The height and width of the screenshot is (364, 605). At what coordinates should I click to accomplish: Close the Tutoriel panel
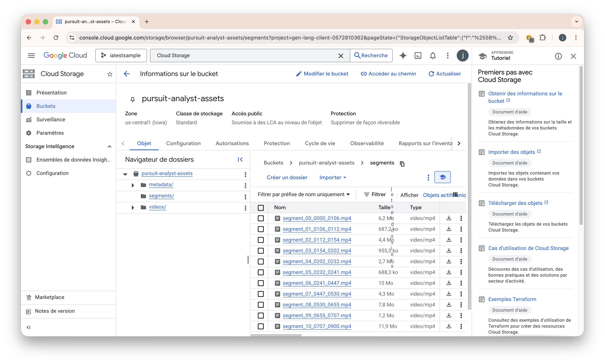573,56
